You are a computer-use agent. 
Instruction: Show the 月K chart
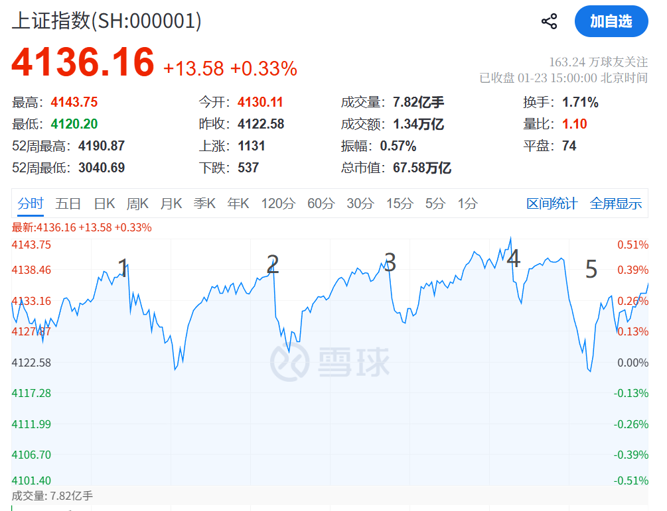click(x=171, y=203)
